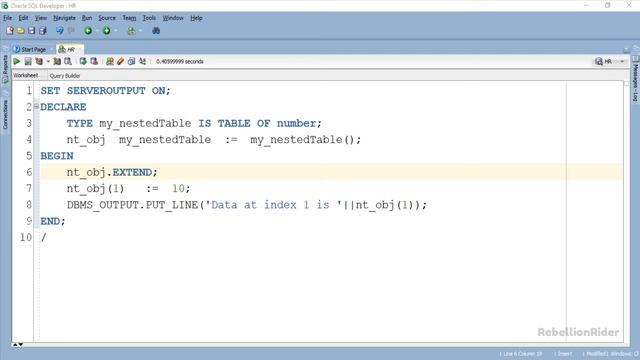Roll back changes with the Rollback icon
This screenshot has width=640, height=360.
pos(94,61)
